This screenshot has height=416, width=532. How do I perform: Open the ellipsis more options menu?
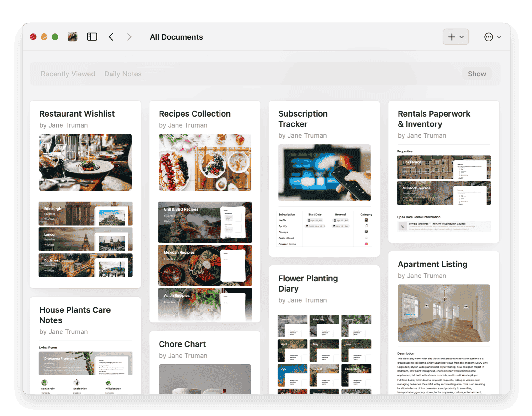[x=488, y=37]
